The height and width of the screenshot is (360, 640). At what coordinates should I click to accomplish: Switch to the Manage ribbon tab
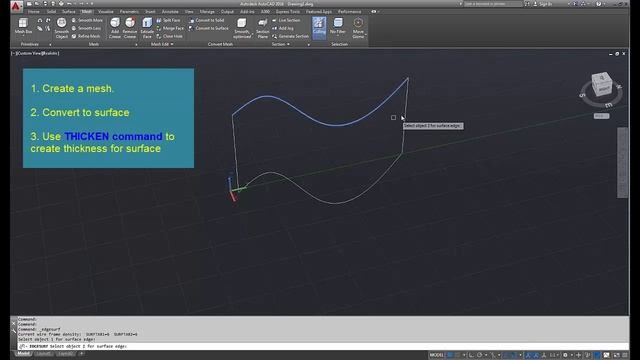coord(207,11)
